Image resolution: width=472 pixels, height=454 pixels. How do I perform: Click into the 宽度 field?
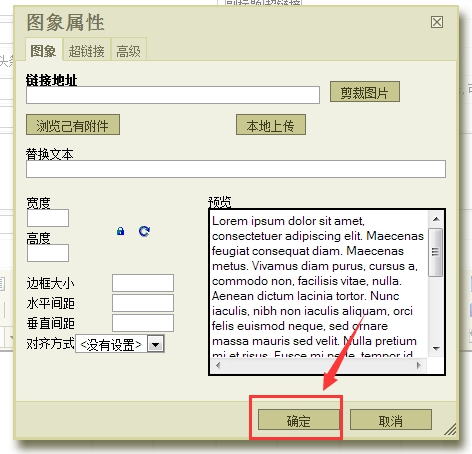pyautogui.click(x=48, y=218)
